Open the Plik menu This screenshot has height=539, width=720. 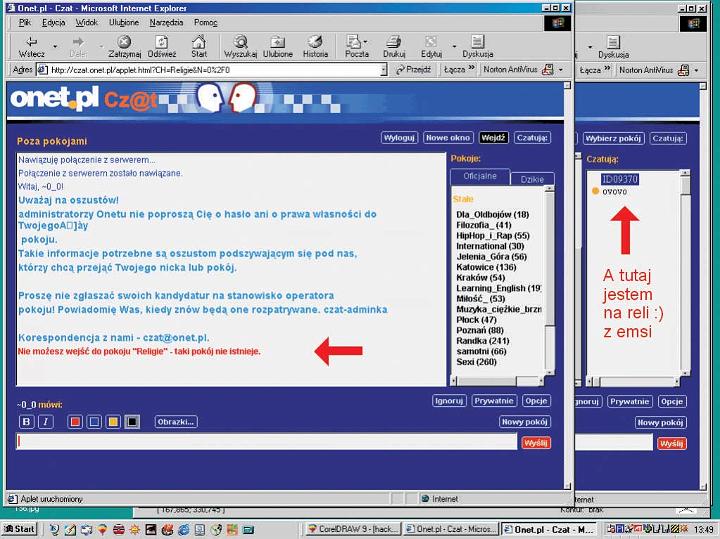point(24,22)
